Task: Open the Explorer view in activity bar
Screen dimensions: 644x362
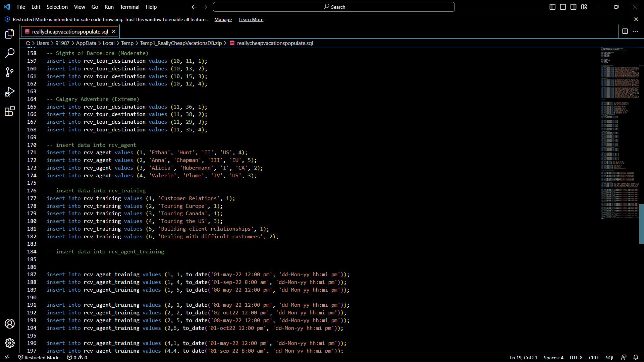Action: coord(10,34)
